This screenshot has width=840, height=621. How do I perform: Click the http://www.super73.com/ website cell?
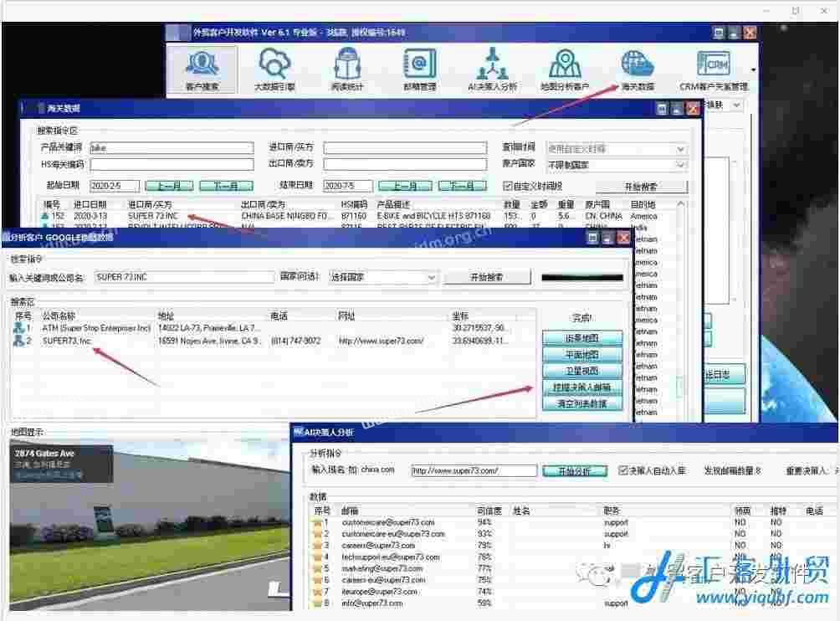[381, 341]
